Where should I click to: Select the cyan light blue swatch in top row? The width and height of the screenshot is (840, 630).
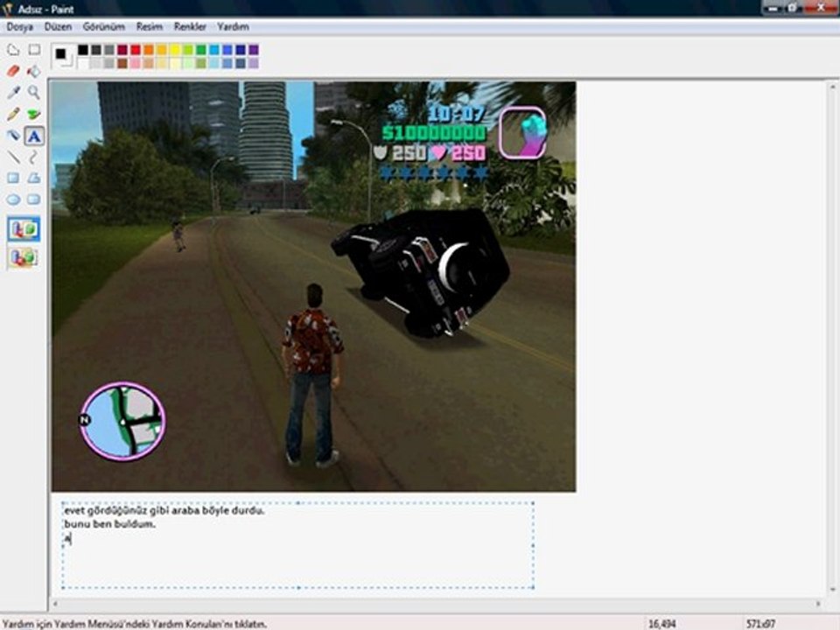point(214,50)
